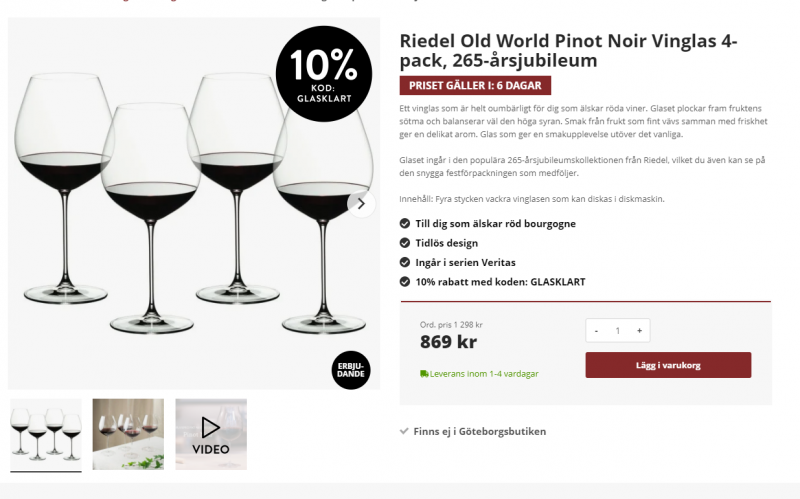
Task: Click the quantity input field
Action: coord(618,331)
